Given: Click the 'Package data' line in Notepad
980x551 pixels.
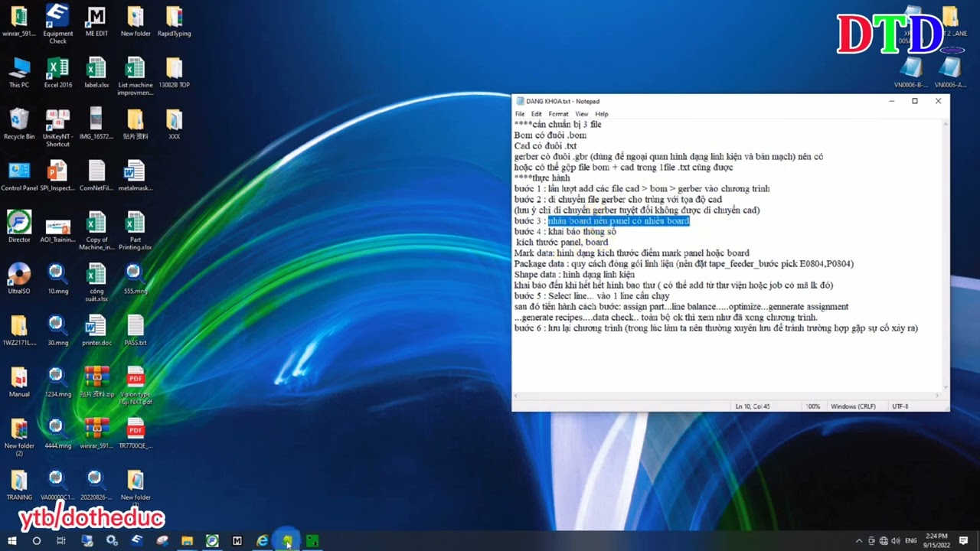Looking at the screenshot, I should (x=684, y=264).
